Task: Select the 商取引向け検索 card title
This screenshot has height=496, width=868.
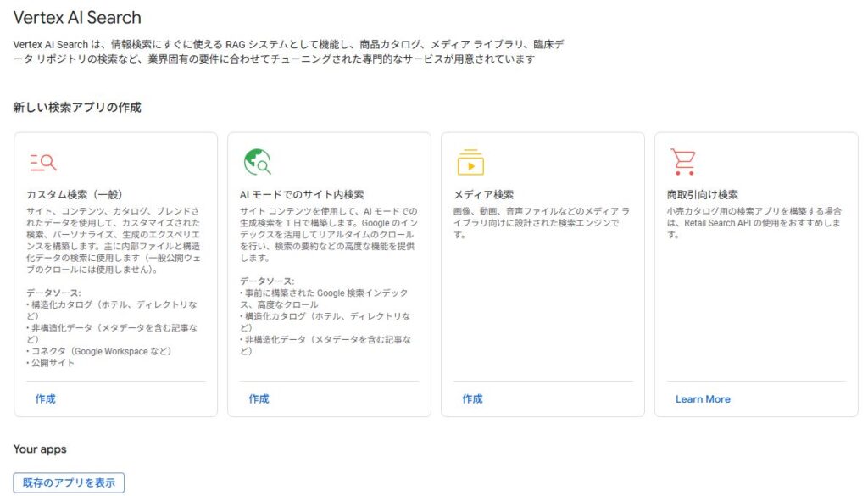Action: click(x=703, y=194)
